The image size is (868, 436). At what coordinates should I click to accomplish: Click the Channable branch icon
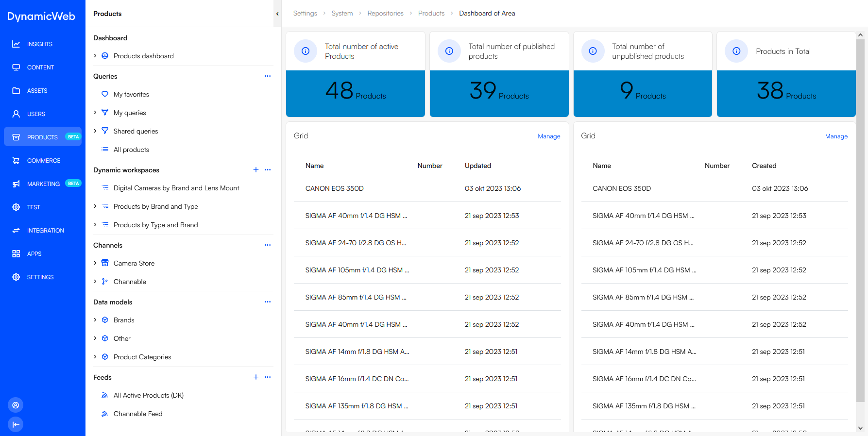click(105, 282)
